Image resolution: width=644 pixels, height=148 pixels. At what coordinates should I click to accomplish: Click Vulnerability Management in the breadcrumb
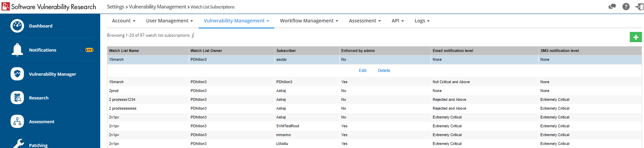pos(157,7)
